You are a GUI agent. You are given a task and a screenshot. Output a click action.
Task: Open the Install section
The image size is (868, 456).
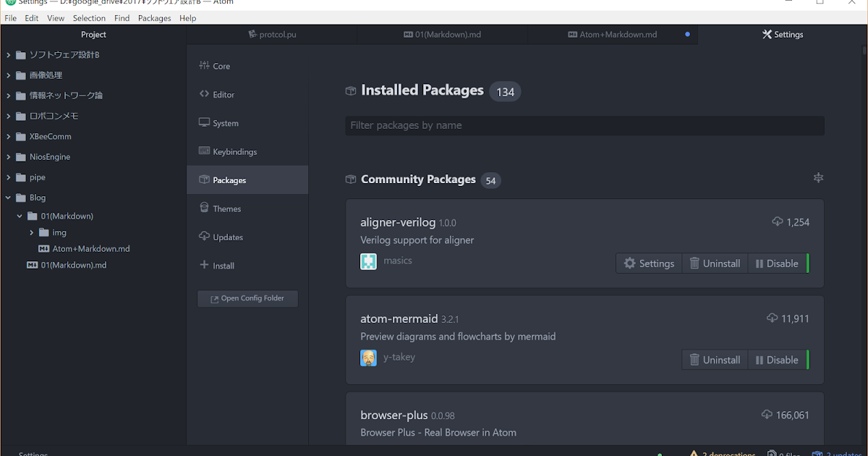click(x=247, y=266)
